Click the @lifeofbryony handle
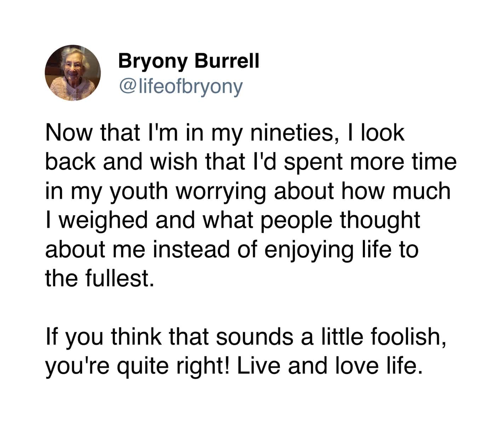The image size is (504, 425). click(181, 86)
